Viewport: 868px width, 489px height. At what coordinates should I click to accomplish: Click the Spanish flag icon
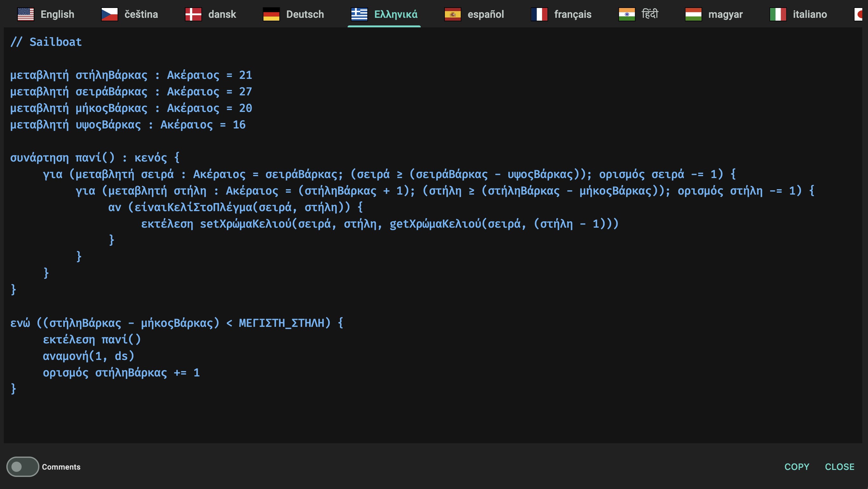tap(452, 14)
